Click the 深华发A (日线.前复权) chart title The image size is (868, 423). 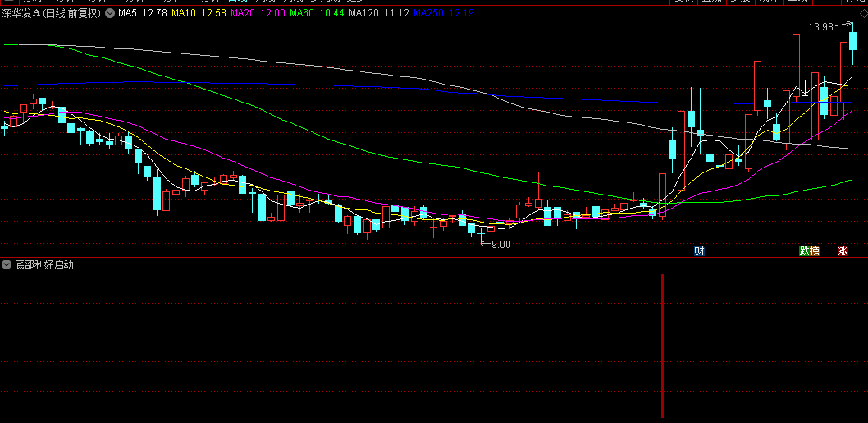pyautogui.click(x=52, y=13)
